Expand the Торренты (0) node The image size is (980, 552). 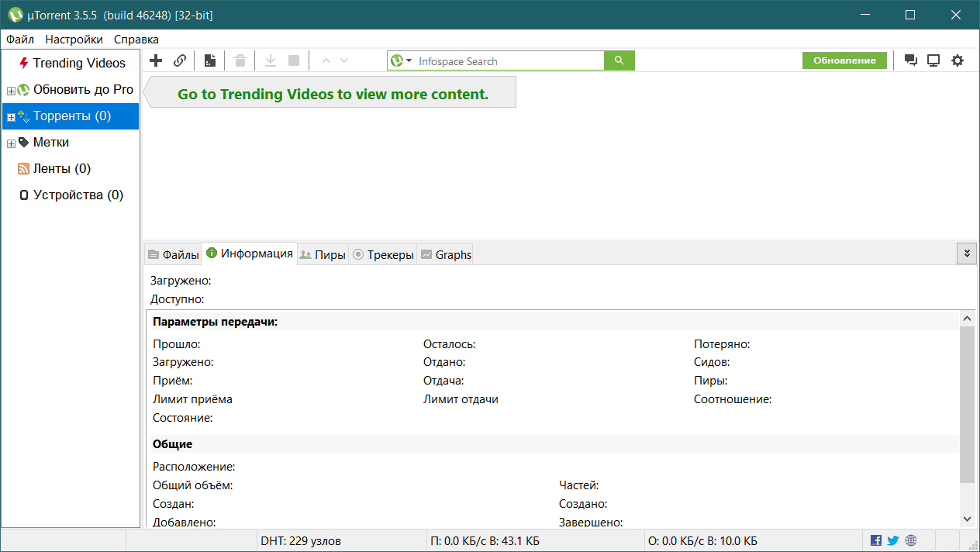coord(11,117)
